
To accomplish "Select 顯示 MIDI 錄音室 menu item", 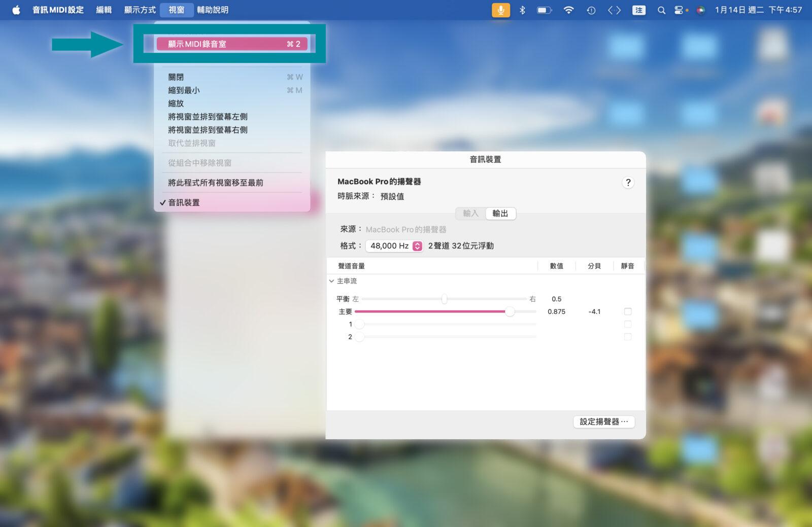I will click(x=232, y=44).
